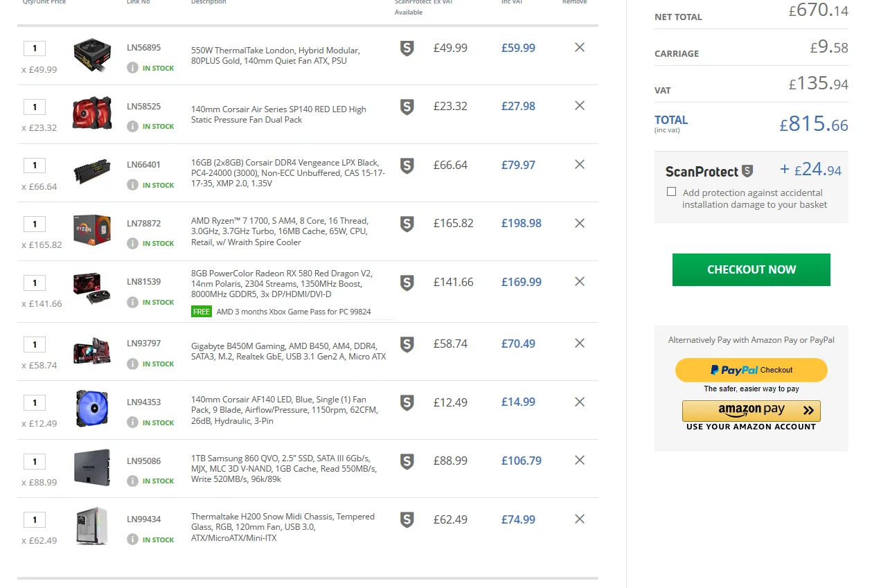Click the info icon beside LN58525
872x588 pixels.
pyautogui.click(x=132, y=126)
